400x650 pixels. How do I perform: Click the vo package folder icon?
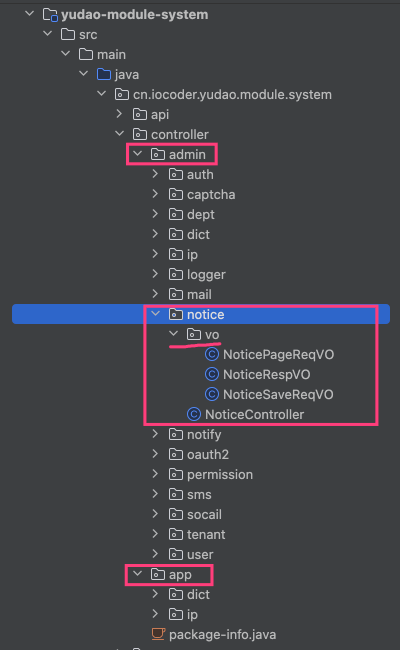(194, 334)
